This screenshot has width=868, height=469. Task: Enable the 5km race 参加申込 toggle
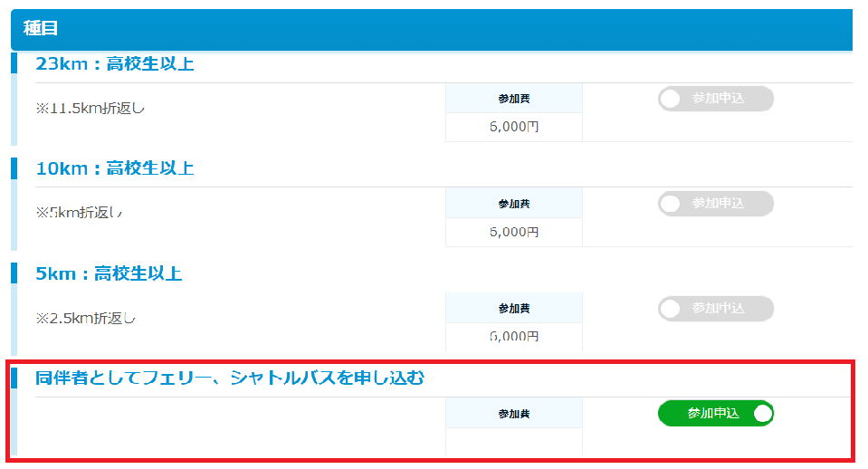point(715,309)
